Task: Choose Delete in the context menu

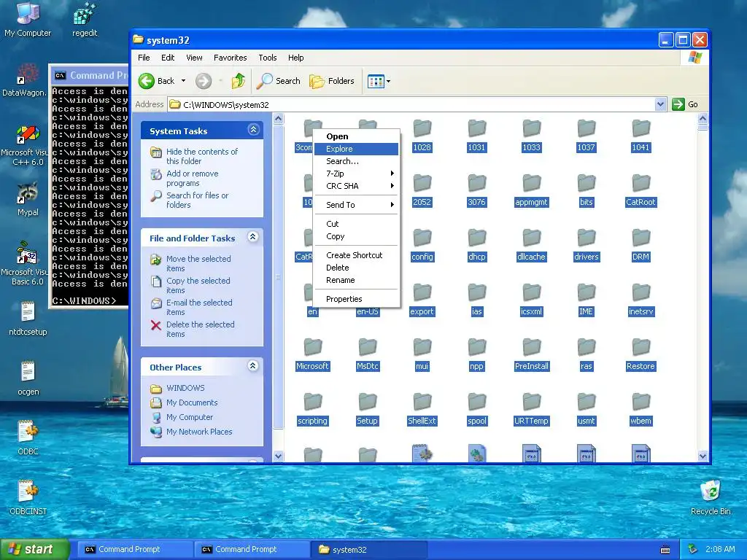Action: pyautogui.click(x=356, y=268)
